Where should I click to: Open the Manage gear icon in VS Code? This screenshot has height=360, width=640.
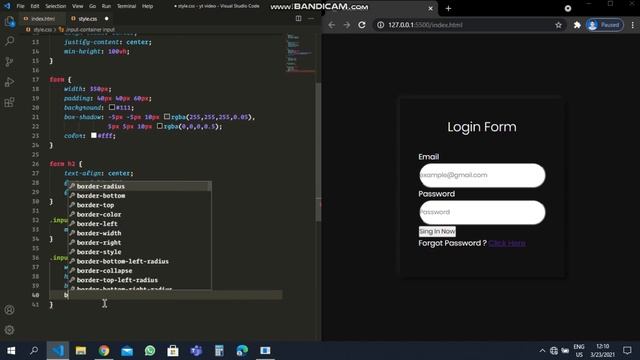pos(9,330)
